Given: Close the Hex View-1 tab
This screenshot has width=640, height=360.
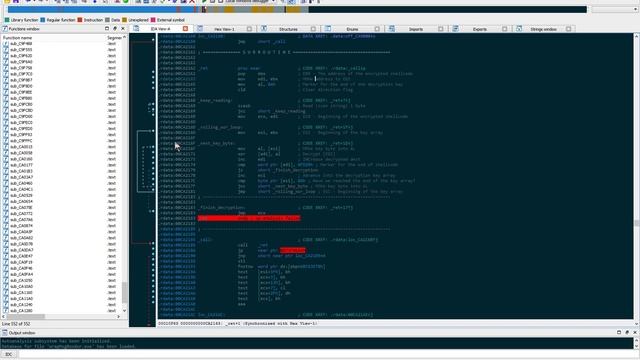Looking at the screenshot, I should tap(249, 29).
